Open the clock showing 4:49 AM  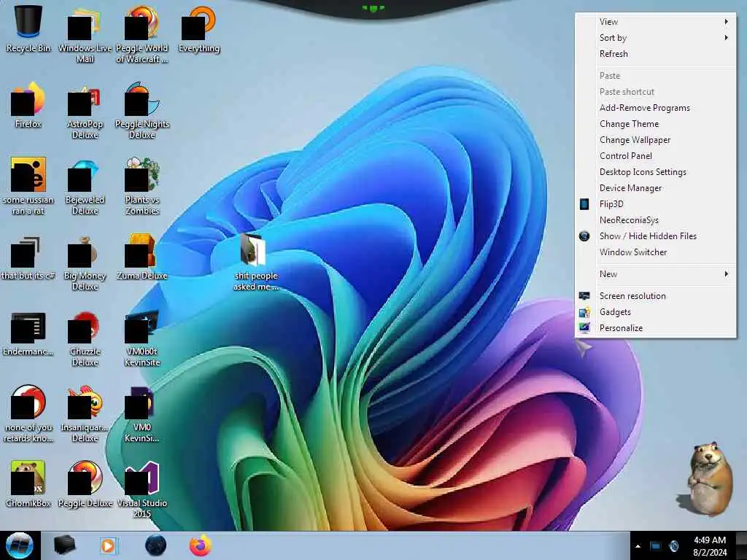[710, 546]
